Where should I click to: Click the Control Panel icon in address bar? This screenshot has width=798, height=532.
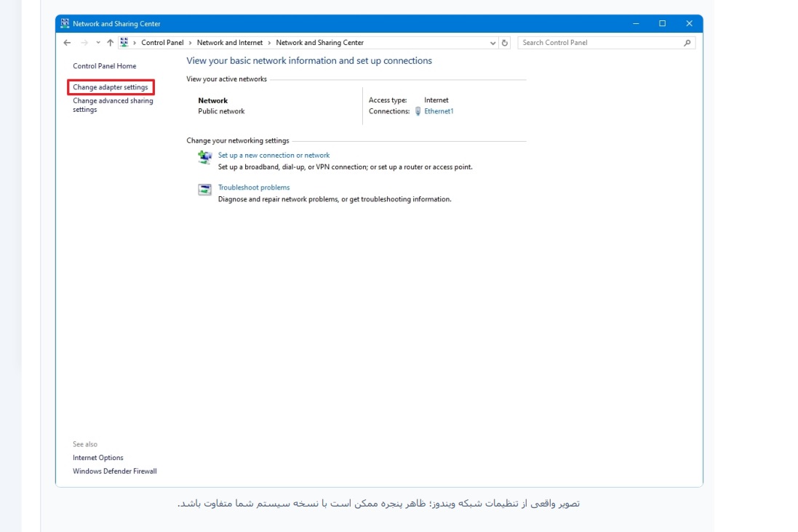[124, 43]
